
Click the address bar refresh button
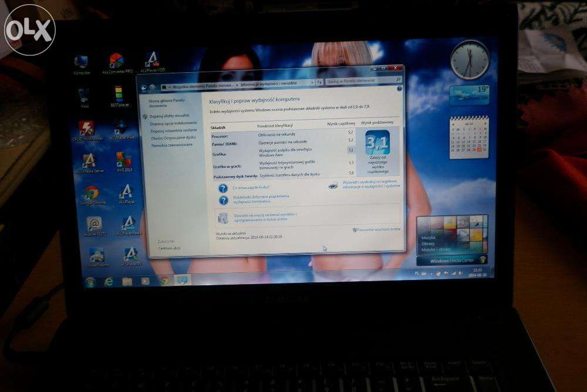tap(319, 82)
